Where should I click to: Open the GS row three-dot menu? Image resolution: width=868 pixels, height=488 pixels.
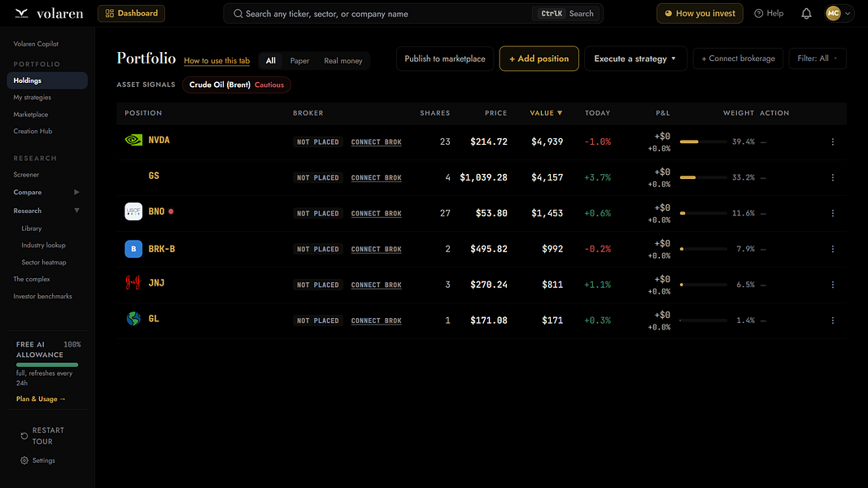coord(832,177)
